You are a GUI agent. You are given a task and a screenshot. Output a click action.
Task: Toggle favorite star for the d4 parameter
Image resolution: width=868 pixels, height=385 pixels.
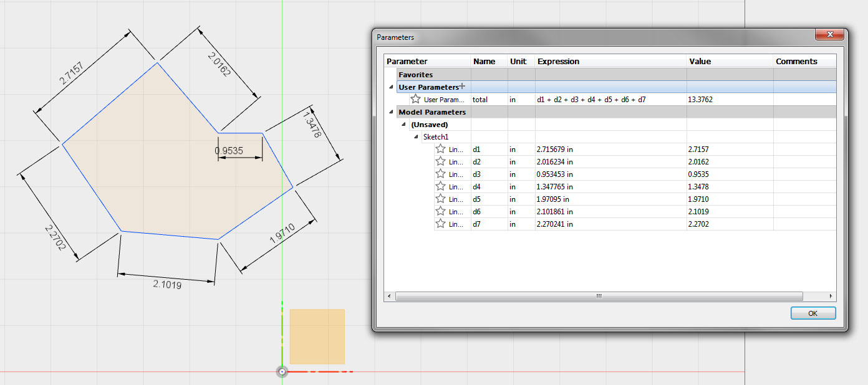(440, 186)
